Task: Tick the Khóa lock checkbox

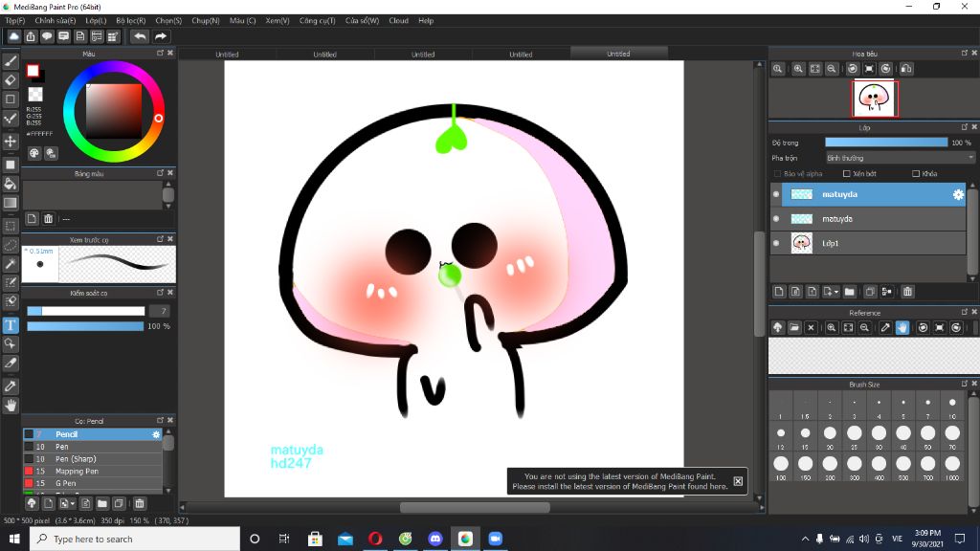Action: 916,174
